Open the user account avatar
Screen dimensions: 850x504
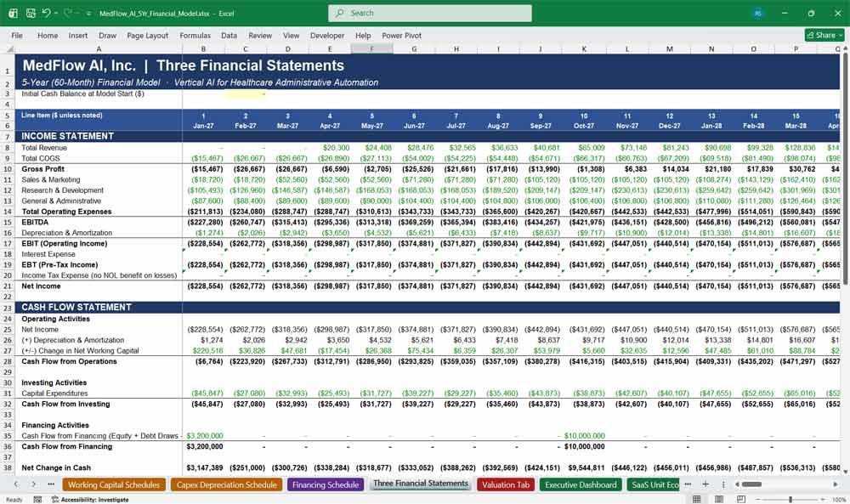coord(757,13)
